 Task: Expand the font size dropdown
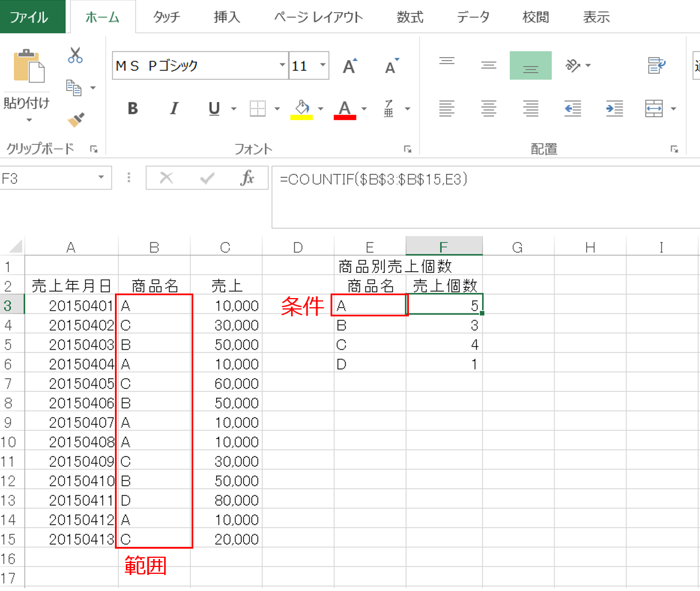pos(323,66)
